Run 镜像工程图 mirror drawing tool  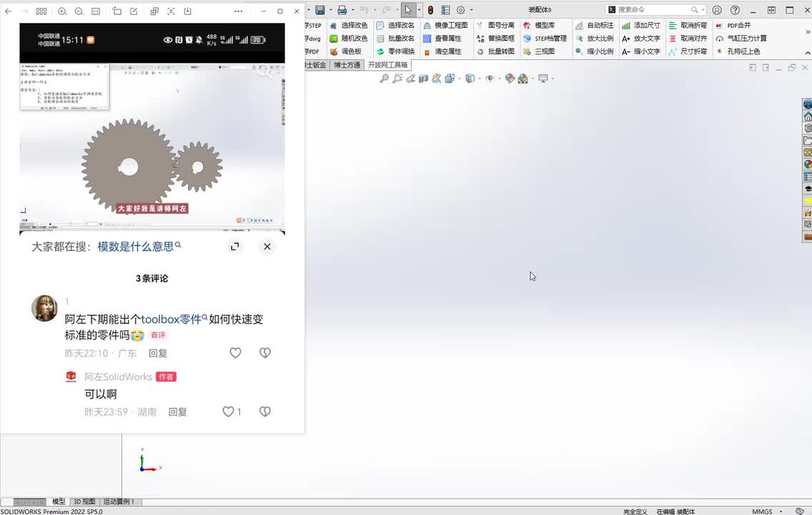[445, 25]
